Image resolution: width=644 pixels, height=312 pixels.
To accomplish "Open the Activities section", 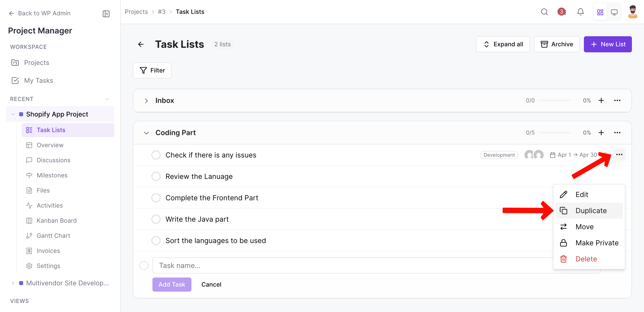I will point(50,205).
